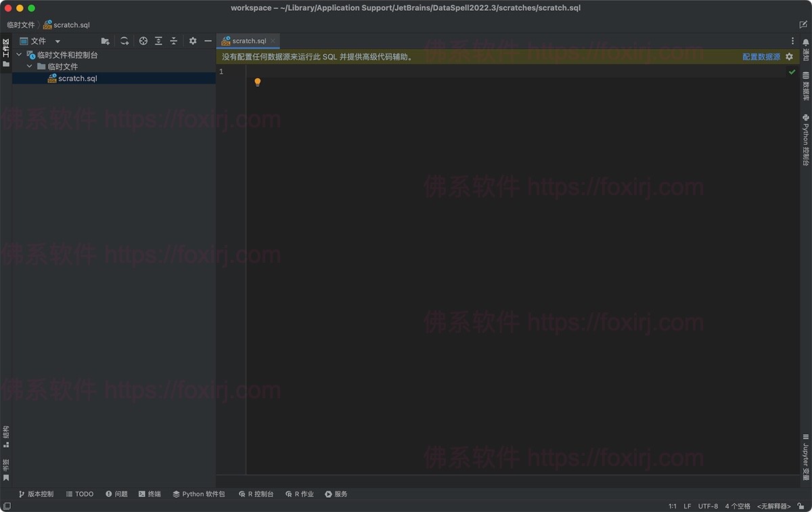Collapse the 临时文件和控制台 tree node
The height and width of the screenshot is (512, 812).
click(x=19, y=55)
